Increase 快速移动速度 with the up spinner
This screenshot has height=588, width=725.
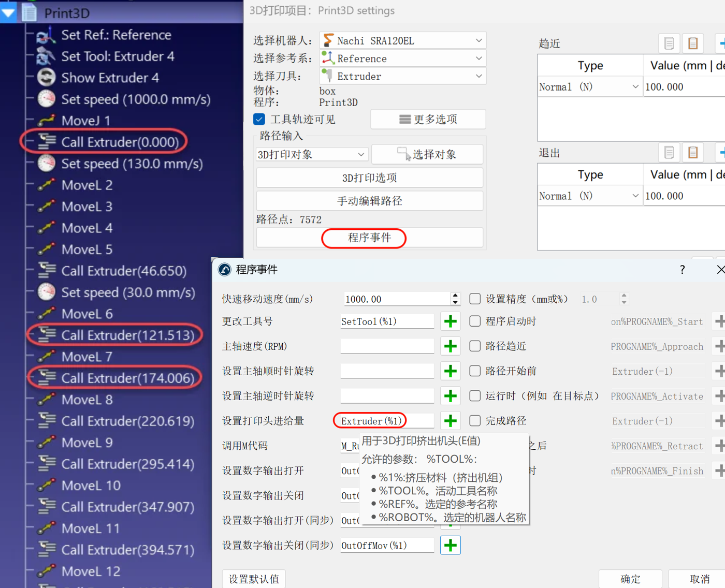click(x=455, y=296)
